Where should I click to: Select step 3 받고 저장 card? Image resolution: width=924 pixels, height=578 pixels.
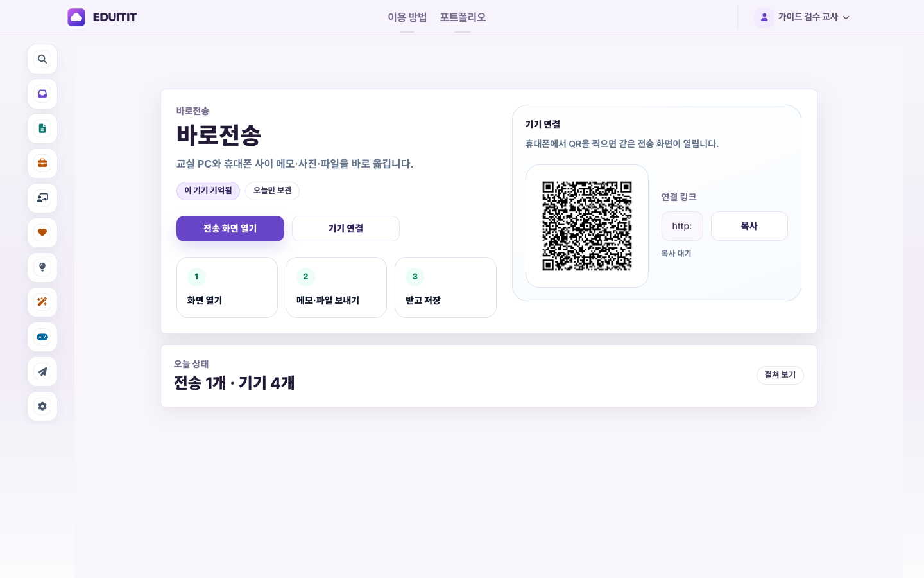click(445, 288)
